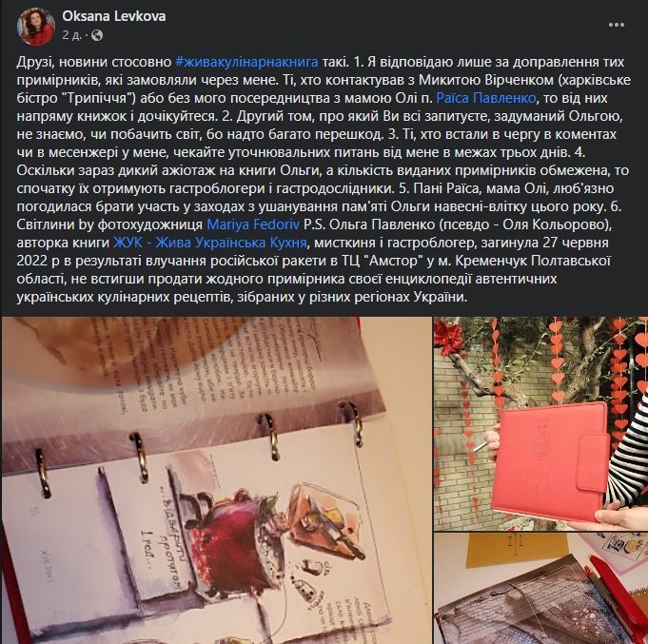
Task: Visit the Раїса Павленко tagged profile
Action: coord(486,98)
